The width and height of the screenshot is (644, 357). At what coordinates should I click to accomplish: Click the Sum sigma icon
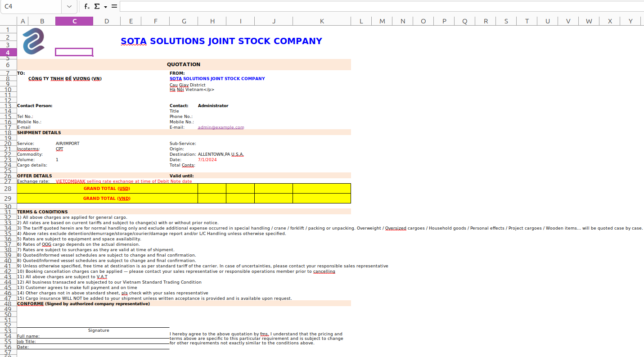tap(97, 7)
